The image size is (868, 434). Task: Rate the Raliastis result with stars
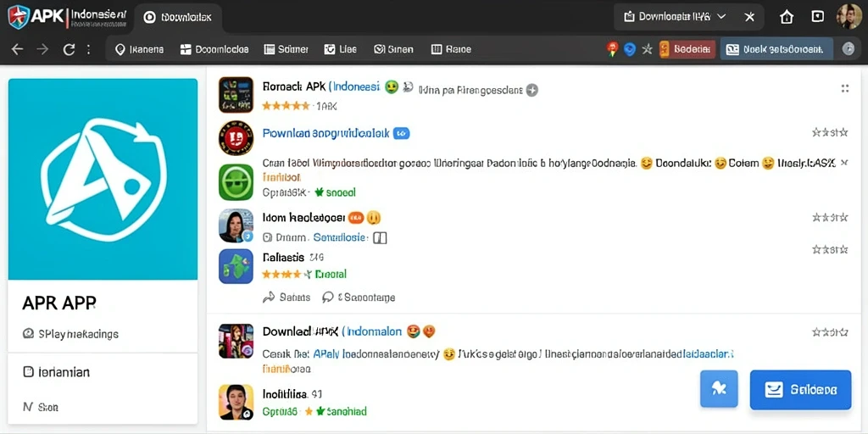click(829, 250)
